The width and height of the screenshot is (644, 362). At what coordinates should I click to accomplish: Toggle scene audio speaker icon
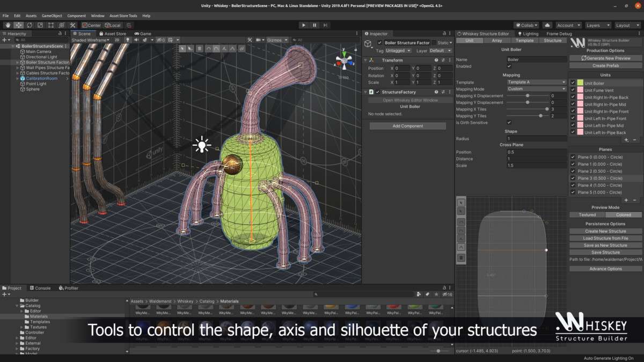coord(137,40)
